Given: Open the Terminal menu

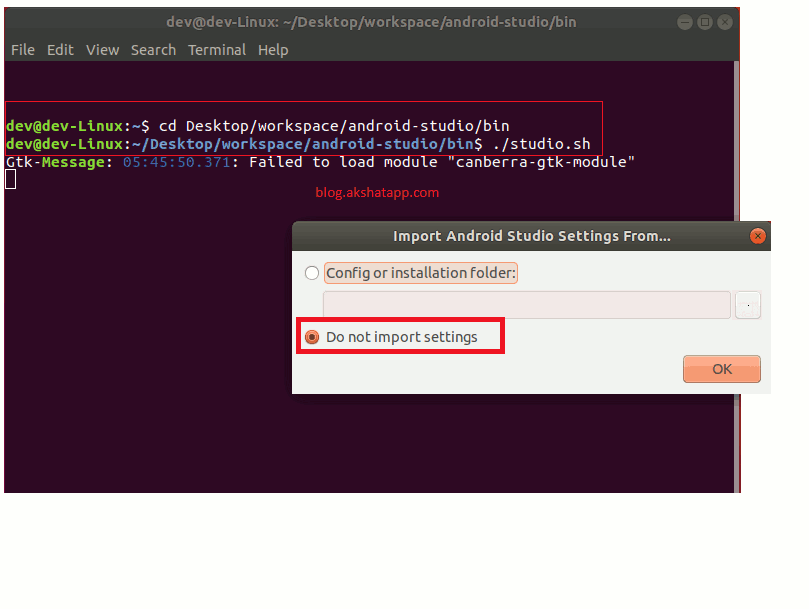Looking at the screenshot, I should [x=217, y=49].
